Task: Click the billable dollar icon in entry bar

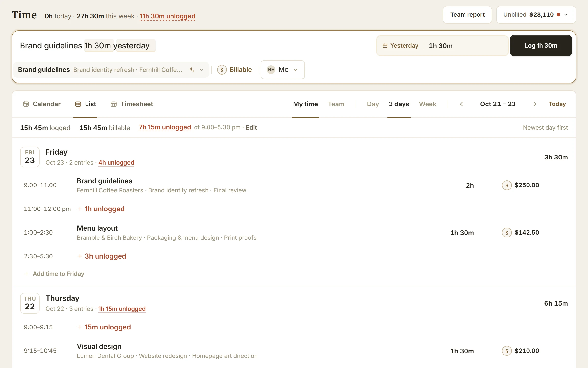Action: click(222, 70)
